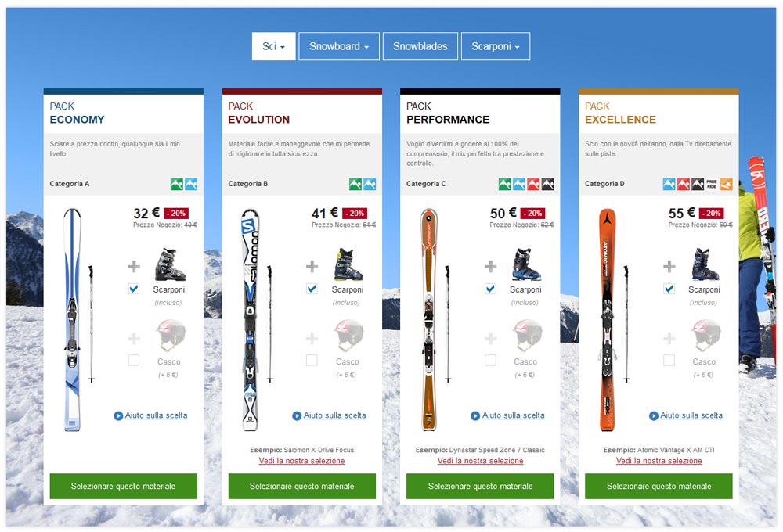Click the blue boot icon in Performance pack
This screenshot has width=783, height=532.
pos(526,264)
